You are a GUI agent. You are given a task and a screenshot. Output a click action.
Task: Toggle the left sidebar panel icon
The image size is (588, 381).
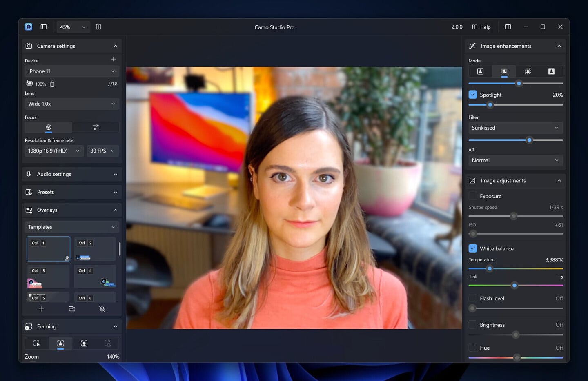(x=44, y=27)
